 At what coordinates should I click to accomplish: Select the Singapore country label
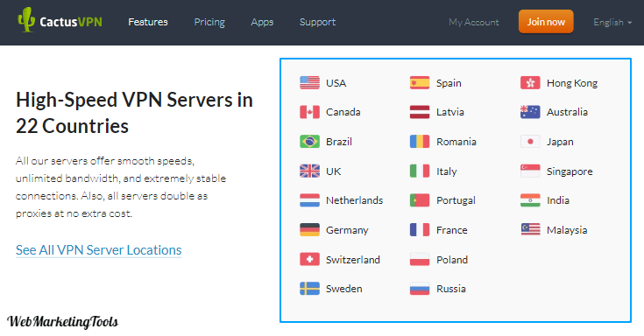coord(570,171)
